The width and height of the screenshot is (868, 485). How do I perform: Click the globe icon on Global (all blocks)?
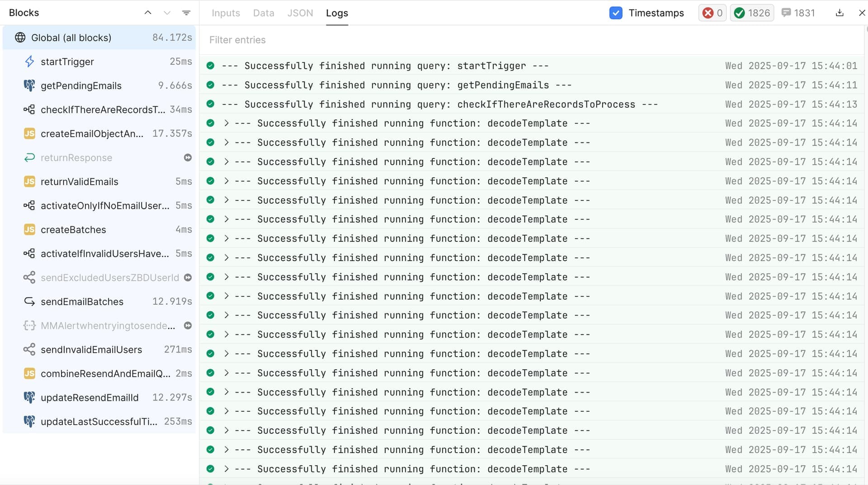[20, 38]
